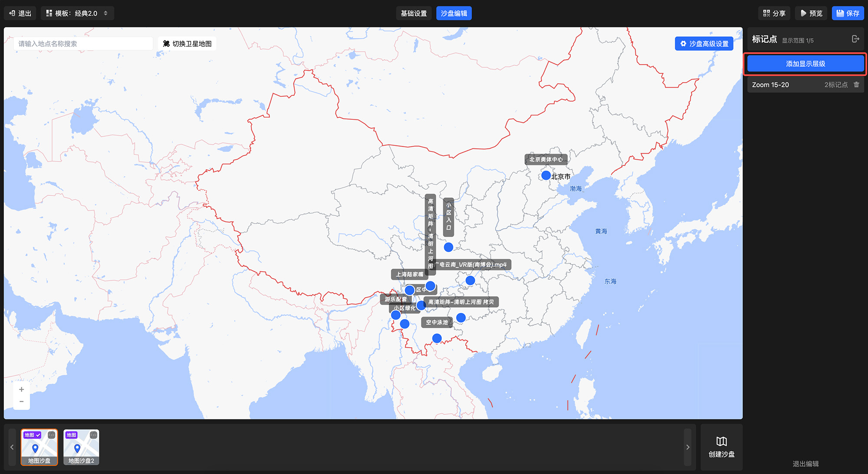Screen dimensions: 868x474
Task: Click the 创建沙盘 map icon
Action: pyautogui.click(x=721, y=441)
